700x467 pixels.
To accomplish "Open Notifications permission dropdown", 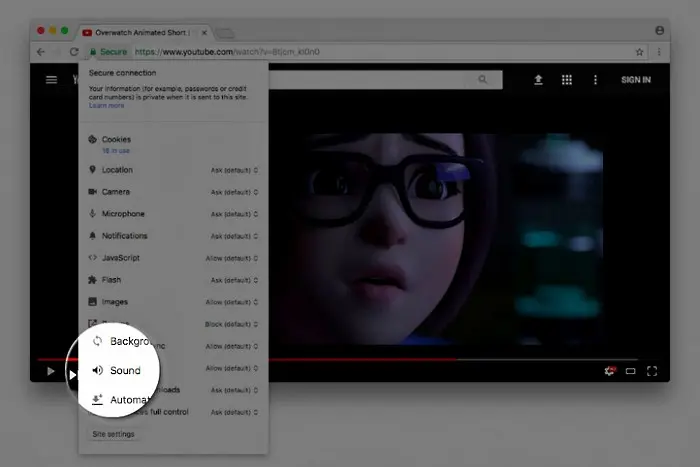I will pos(234,236).
